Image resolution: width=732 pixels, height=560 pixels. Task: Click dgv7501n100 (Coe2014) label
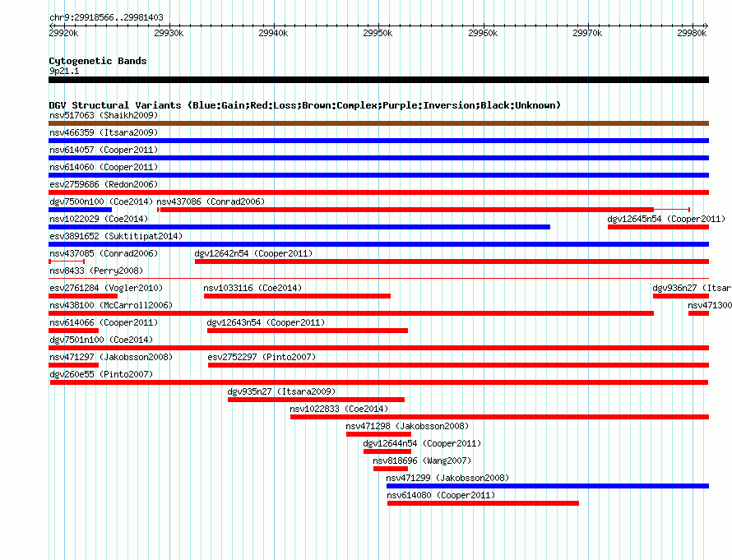tap(101, 340)
